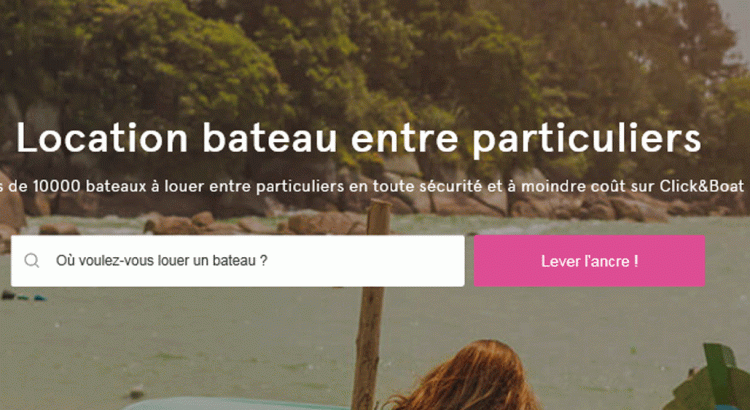
Task: Click the word "Location" in the headline
Action: coord(102,138)
